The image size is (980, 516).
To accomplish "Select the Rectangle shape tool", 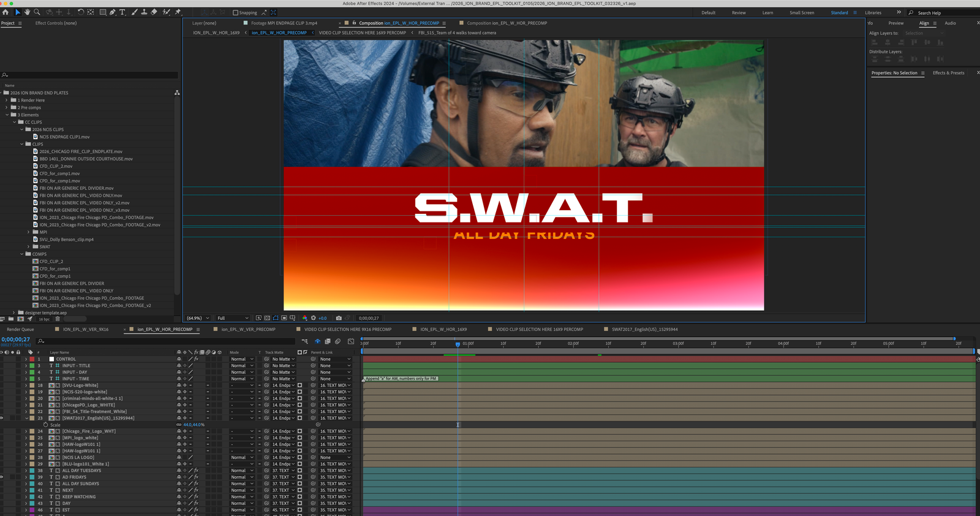I will [x=103, y=12].
